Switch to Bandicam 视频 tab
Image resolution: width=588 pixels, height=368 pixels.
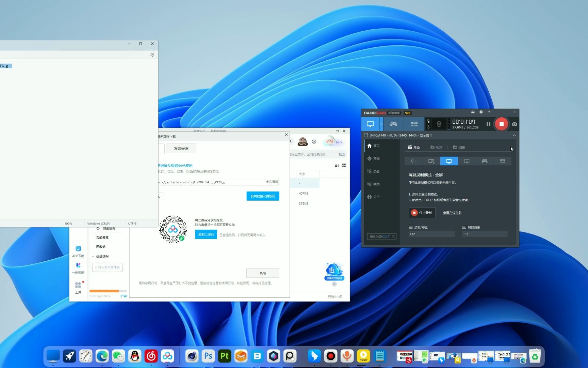[x=437, y=147]
